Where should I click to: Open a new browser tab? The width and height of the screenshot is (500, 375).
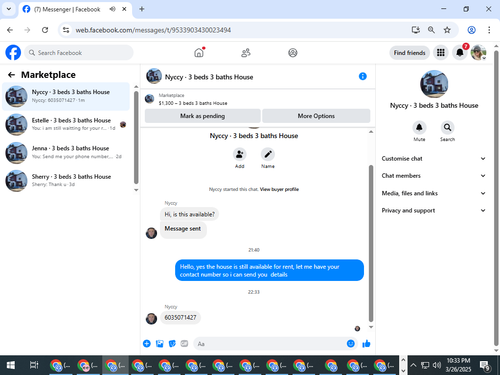[x=142, y=9]
